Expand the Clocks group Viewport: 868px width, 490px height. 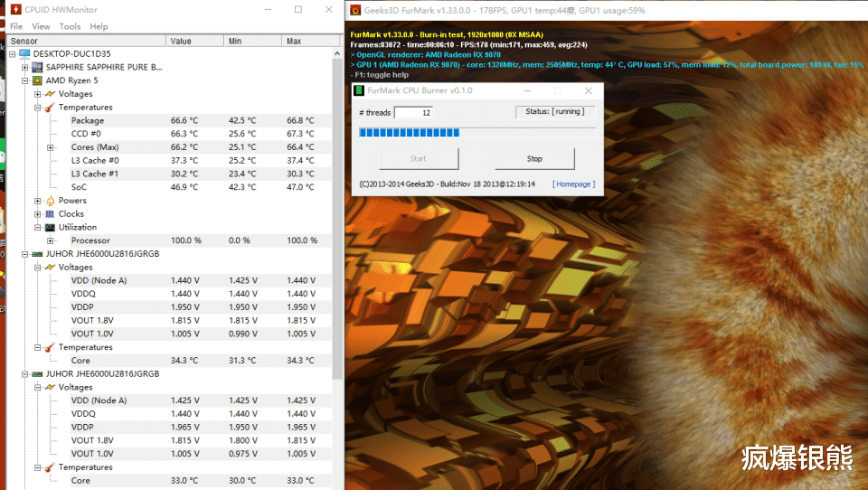pos(38,214)
